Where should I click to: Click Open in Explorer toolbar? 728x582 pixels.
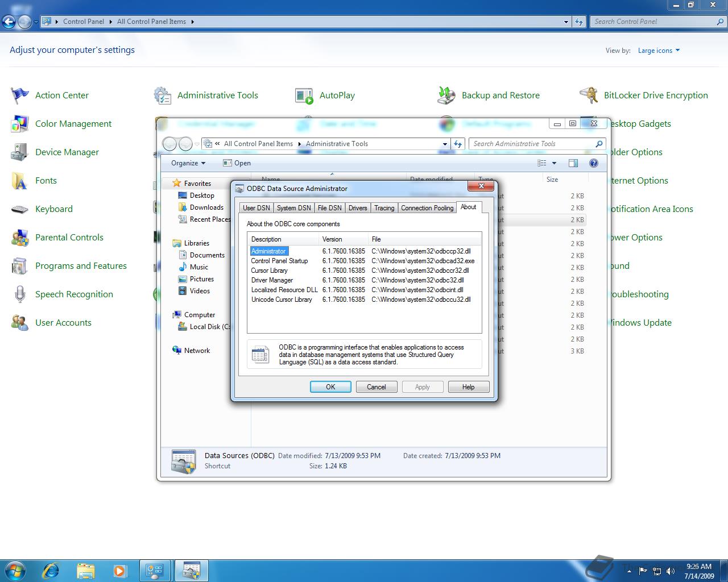click(237, 163)
